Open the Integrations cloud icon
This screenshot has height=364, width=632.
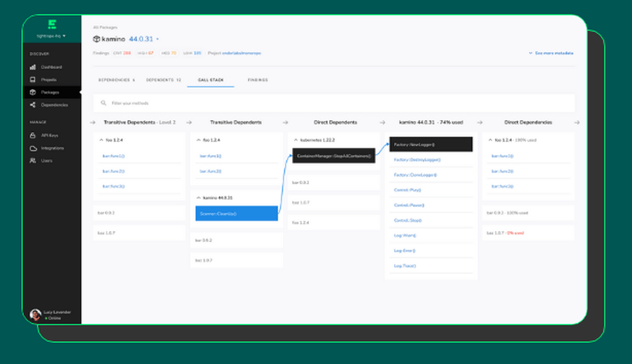pos(33,148)
